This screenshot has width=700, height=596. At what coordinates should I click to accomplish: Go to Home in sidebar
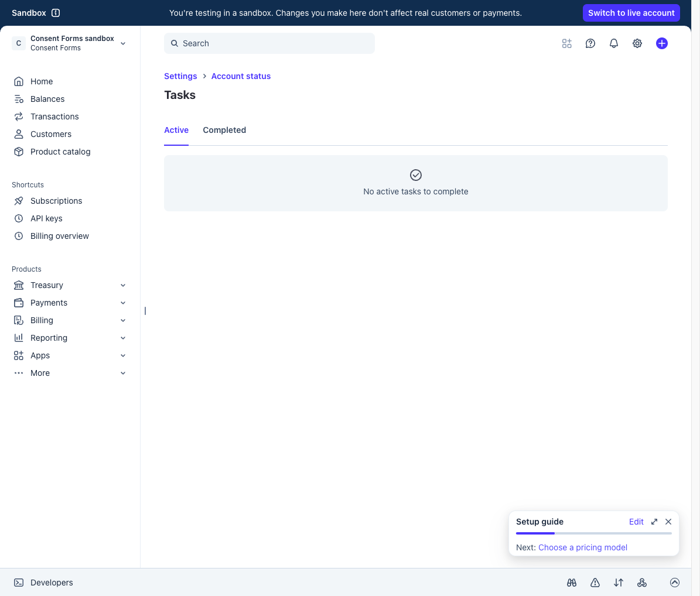42,81
